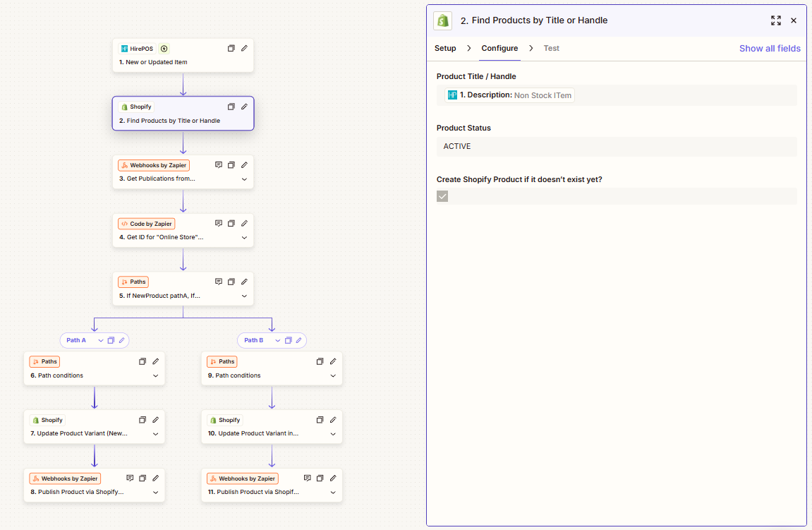Screen dimensions: 812x530
Task: Rename step 3 using its pencil icon
Action: click(244, 164)
